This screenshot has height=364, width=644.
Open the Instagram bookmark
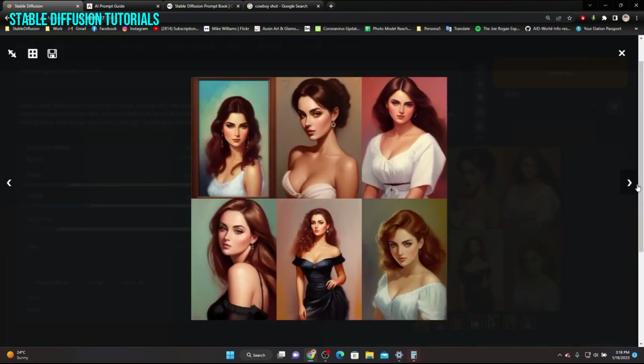click(x=135, y=28)
